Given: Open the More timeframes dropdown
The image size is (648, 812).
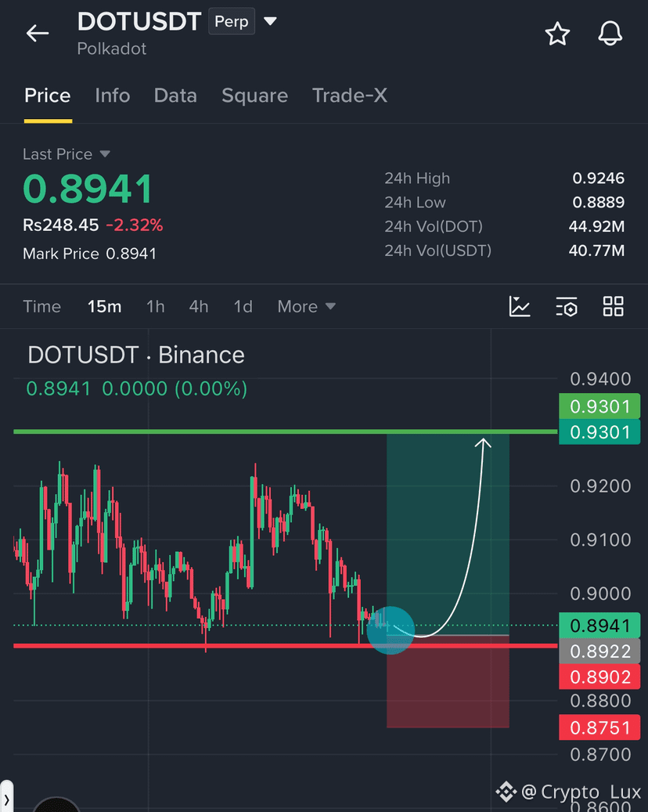Looking at the screenshot, I should click(x=307, y=307).
